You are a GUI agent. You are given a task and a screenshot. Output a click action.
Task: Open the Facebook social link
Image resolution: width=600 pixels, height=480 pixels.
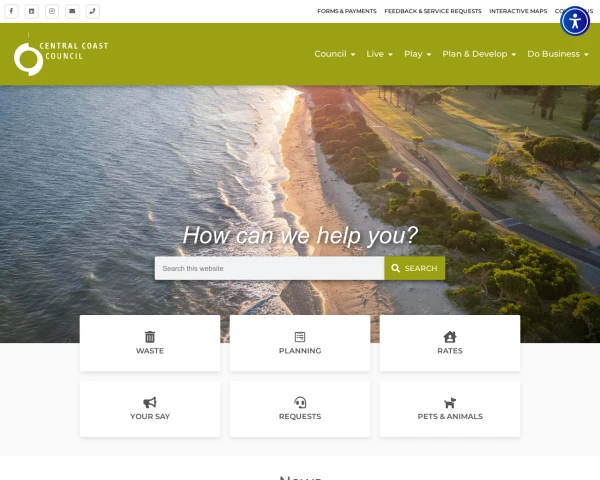pos(11,11)
